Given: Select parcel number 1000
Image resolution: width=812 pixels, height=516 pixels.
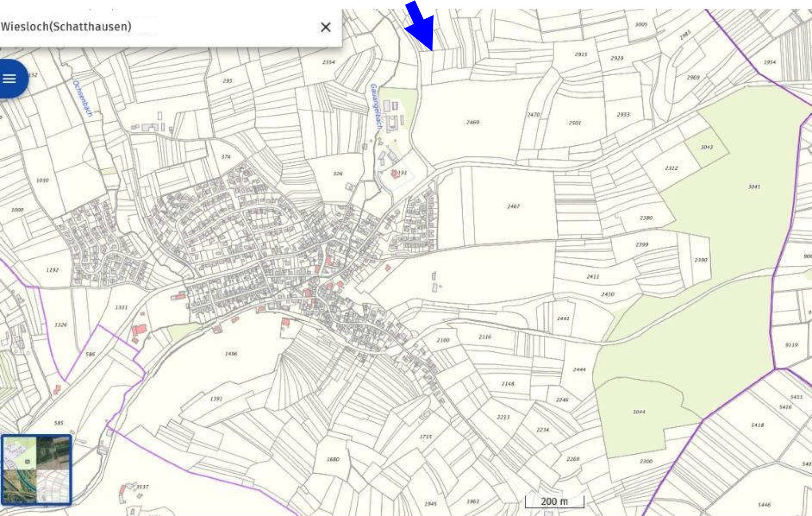Looking at the screenshot, I should (x=17, y=210).
